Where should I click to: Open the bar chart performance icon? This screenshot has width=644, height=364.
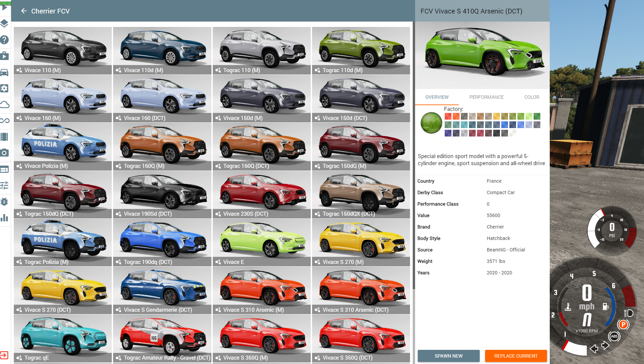tap(4, 218)
